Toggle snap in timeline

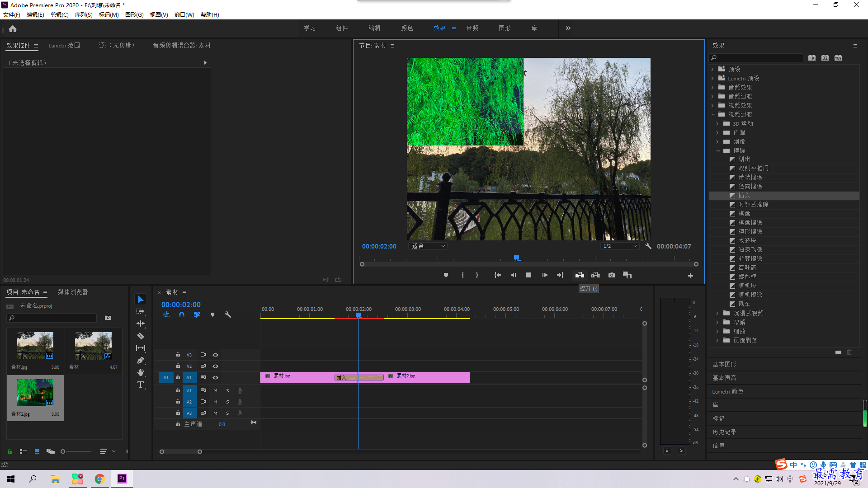pyautogui.click(x=182, y=314)
